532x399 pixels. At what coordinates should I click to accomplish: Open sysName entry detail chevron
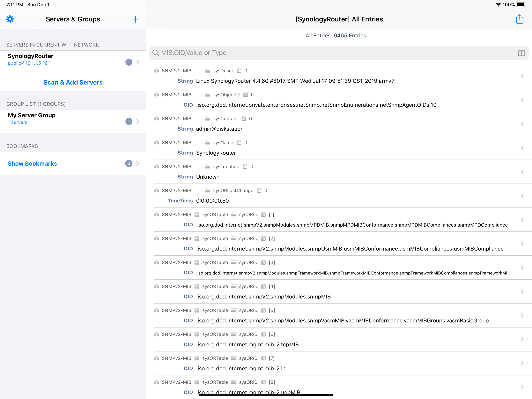pyautogui.click(x=522, y=147)
